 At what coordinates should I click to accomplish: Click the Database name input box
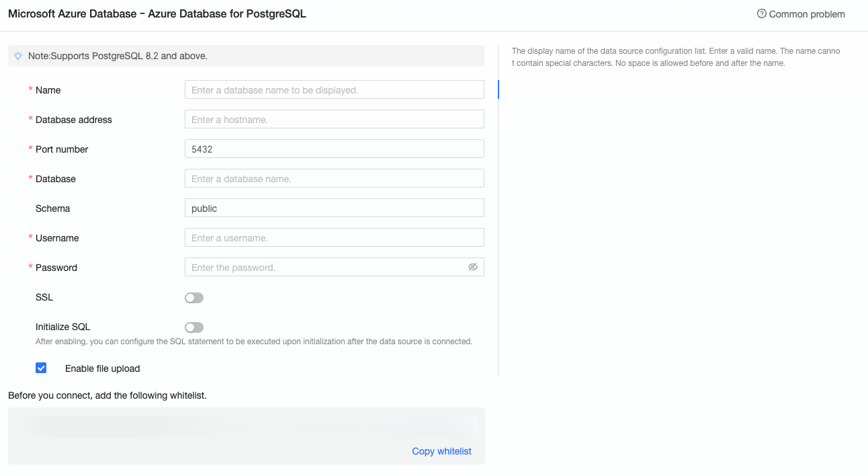click(x=334, y=179)
